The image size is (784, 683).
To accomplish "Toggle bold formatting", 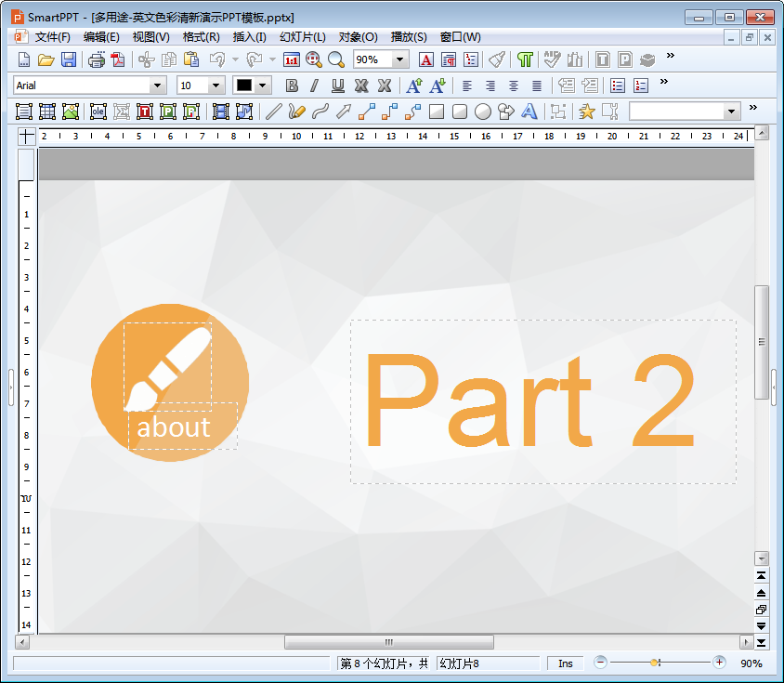I will coord(292,85).
